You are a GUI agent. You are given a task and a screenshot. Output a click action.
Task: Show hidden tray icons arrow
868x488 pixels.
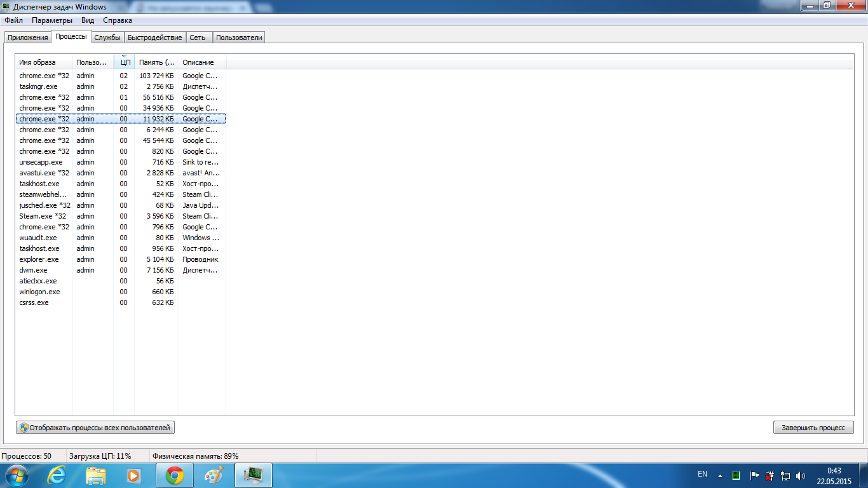pyautogui.click(x=720, y=475)
